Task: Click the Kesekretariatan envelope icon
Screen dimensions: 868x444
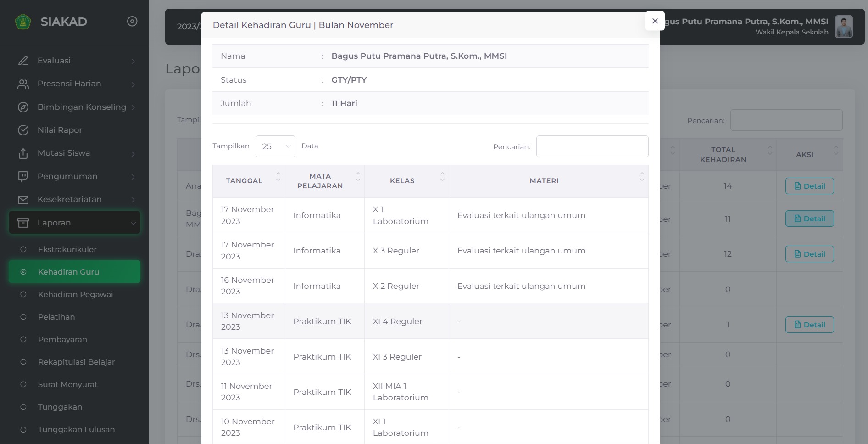Action: tap(23, 200)
